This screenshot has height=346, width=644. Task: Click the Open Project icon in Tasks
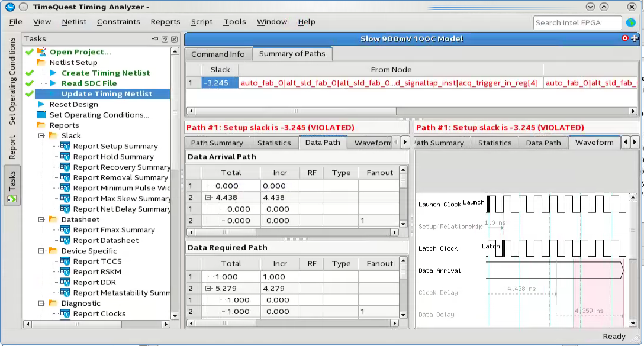coord(41,52)
